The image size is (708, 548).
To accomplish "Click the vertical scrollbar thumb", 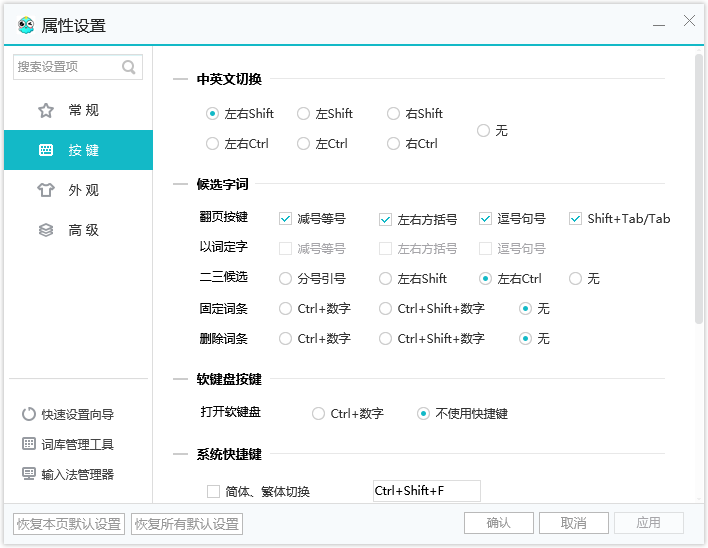I will pyautogui.click(x=698, y=190).
